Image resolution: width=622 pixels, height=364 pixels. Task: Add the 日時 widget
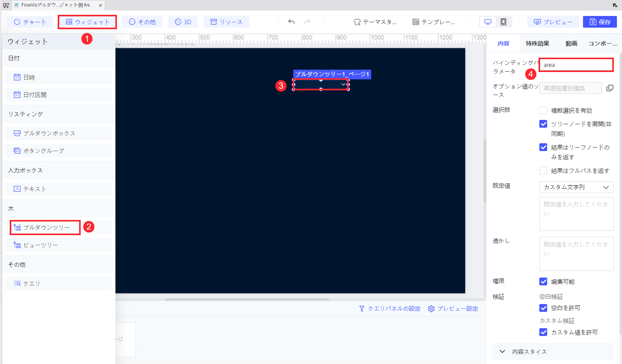(59, 77)
